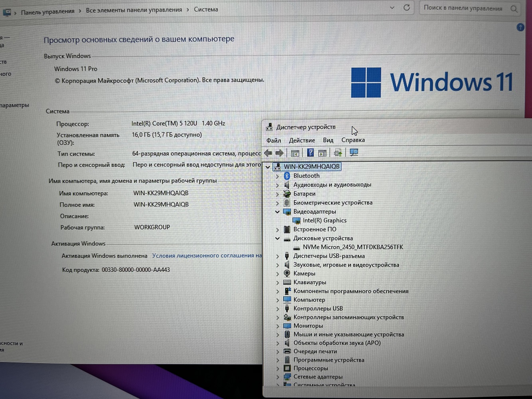Click the show/hide action pane toolbar icon
The image size is (532, 399).
[323, 153]
